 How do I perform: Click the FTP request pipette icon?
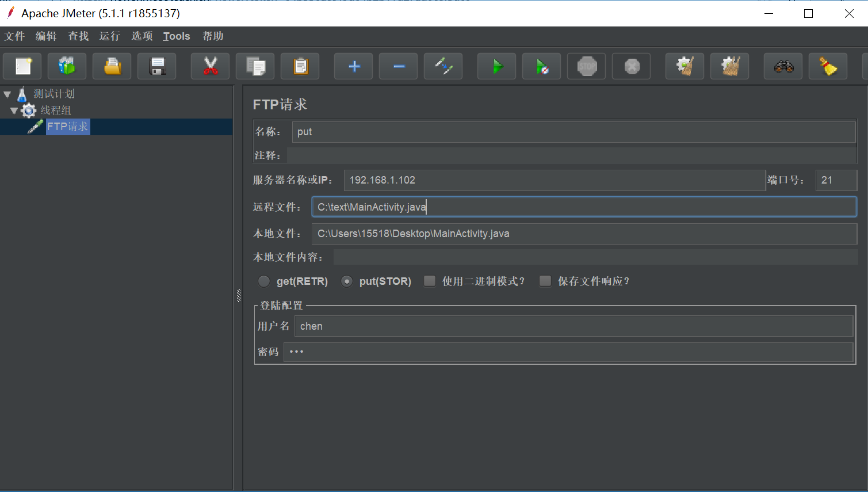pyautogui.click(x=36, y=127)
